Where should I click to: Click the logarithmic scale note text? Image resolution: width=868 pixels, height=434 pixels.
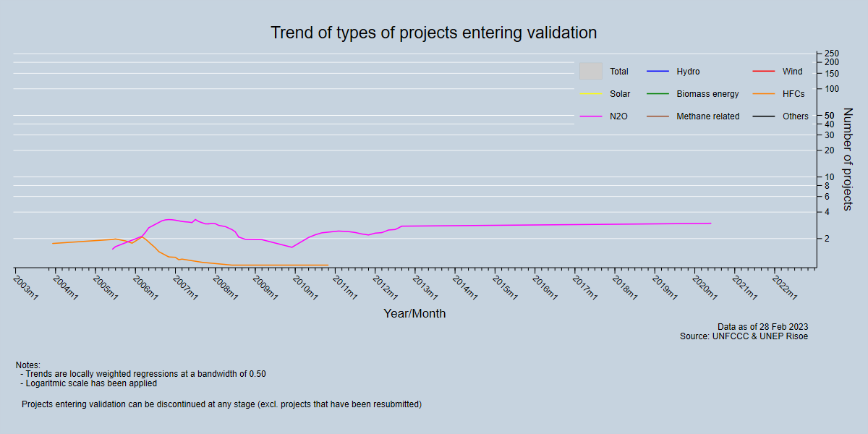(86, 383)
